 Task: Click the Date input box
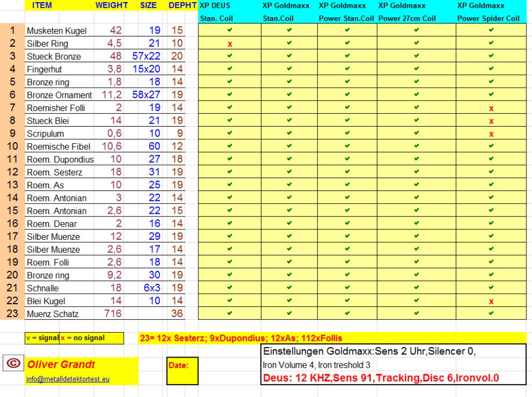click(x=182, y=371)
